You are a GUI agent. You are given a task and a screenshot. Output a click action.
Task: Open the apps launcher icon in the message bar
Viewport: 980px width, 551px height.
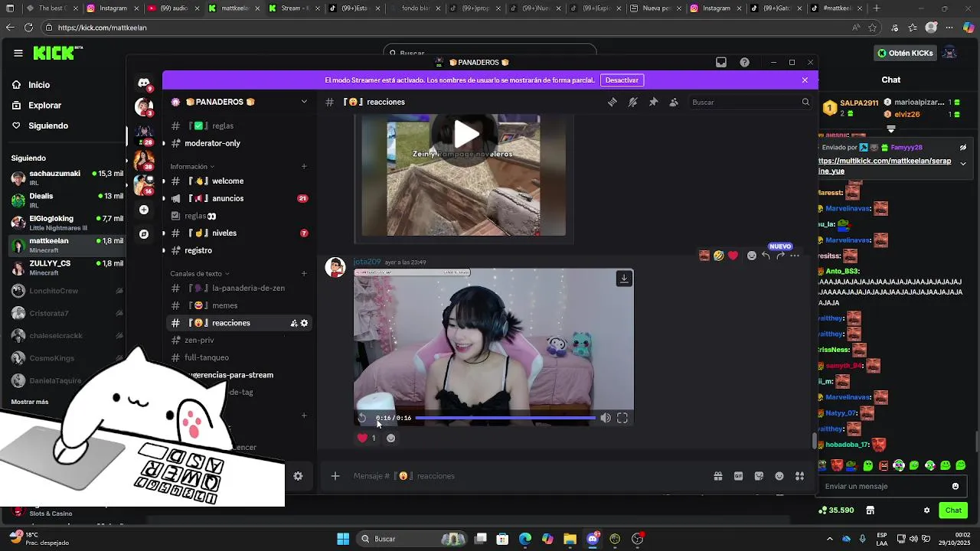pos(799,476)
